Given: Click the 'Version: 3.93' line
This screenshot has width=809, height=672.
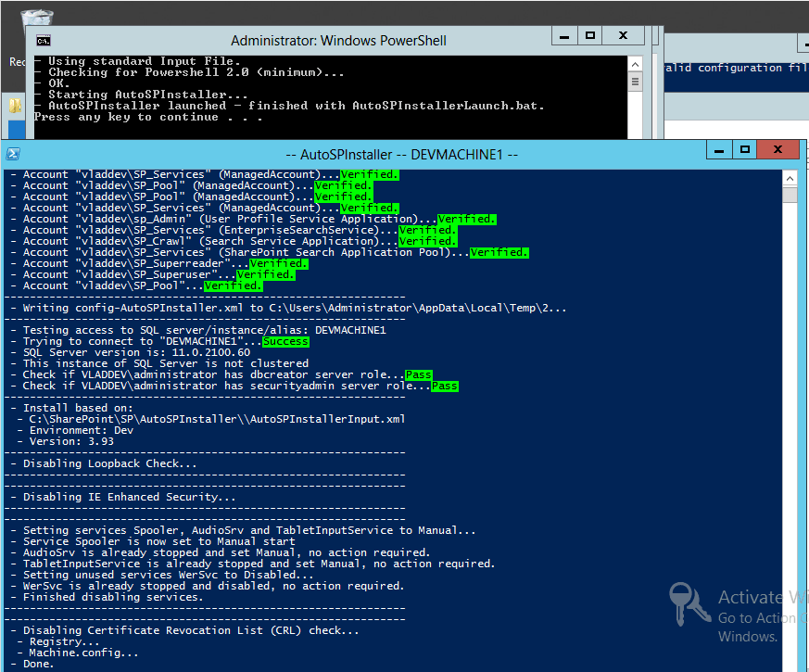Looking at the screenshot, I should point(65,442).
